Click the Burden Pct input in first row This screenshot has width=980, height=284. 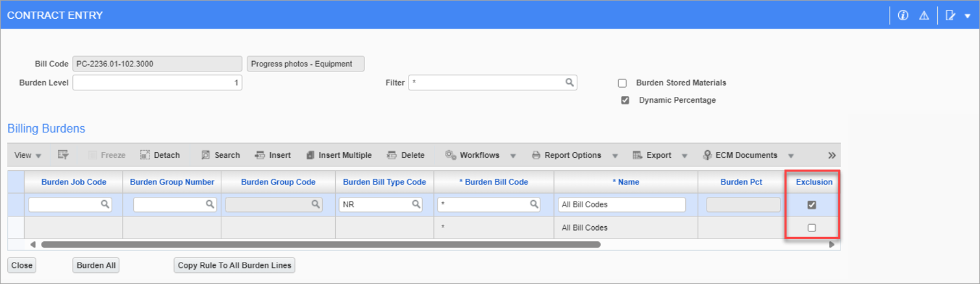743,205
